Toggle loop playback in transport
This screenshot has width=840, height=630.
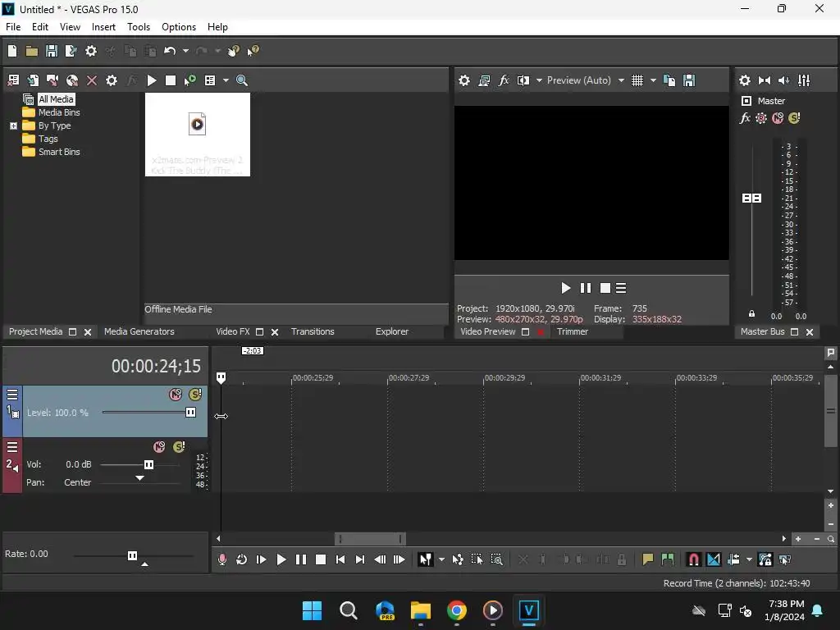click(242, 559)
